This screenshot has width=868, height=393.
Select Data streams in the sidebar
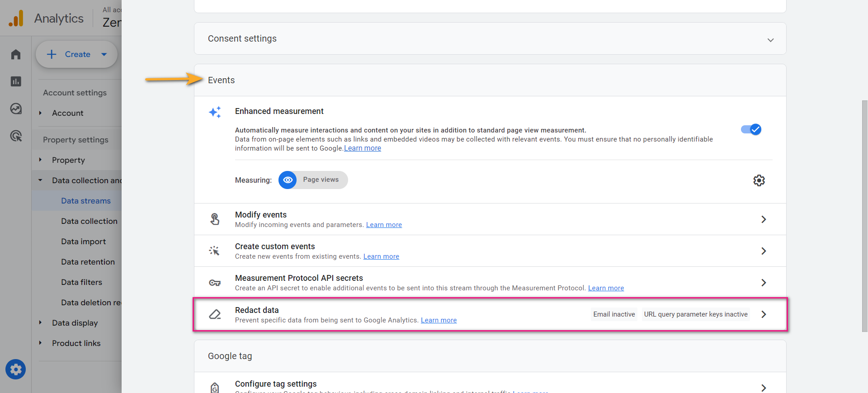tap(86, 201)
